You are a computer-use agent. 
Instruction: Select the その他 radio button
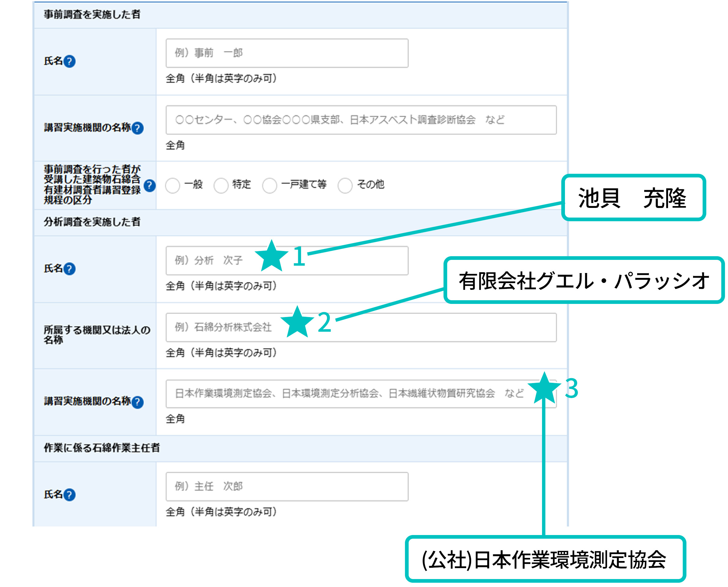pyautogui.click(x=345, y=186)
